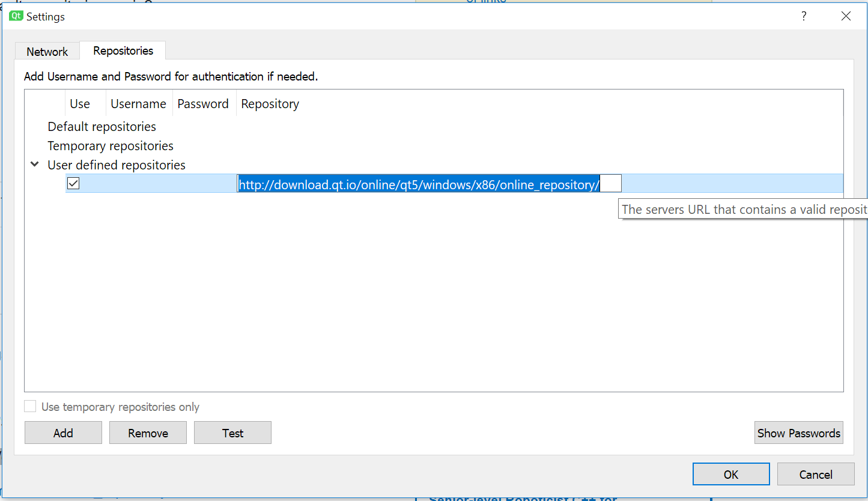Click the Qt logo icon in title bar
This screenshot has height=501, width=868.
coord(17,16)
